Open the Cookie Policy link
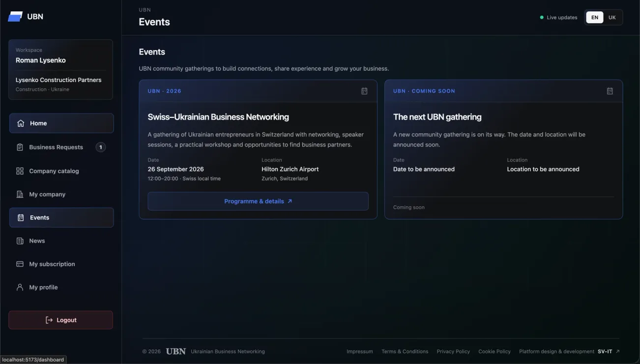 pos(495,352)
